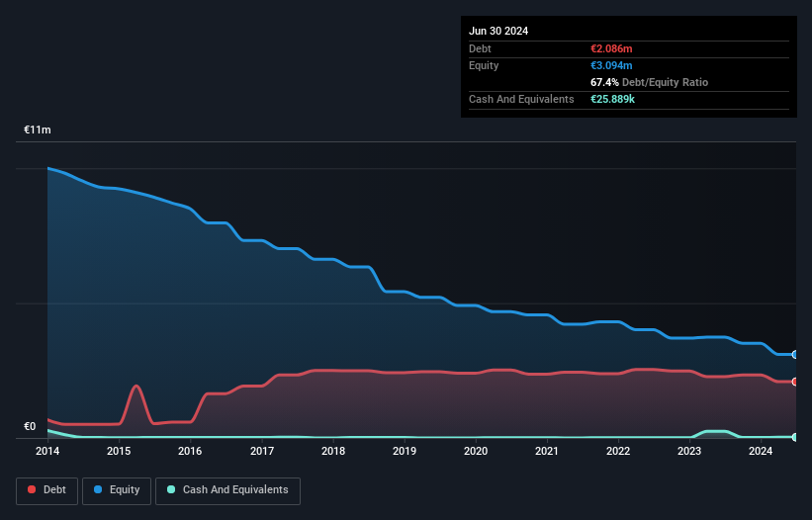Click the 2015 debt spike peak
This screenshot has width=812, height=520.
(x=136, y=386)
